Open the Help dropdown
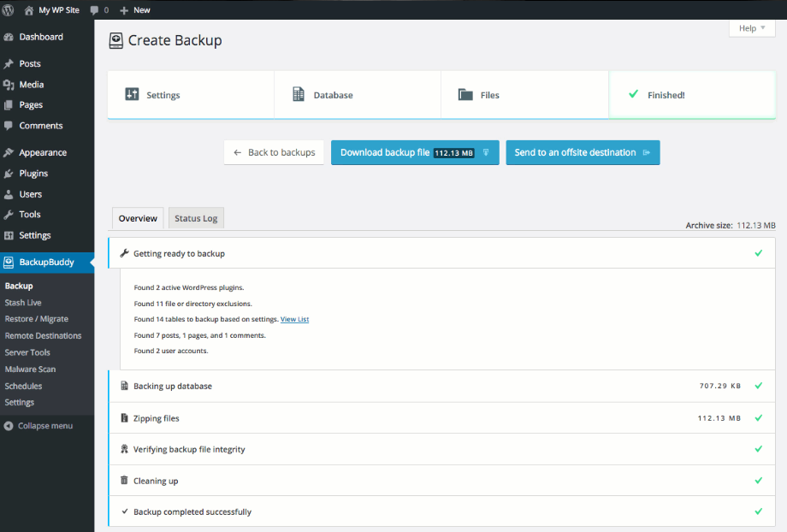This screenshot has width=787, height=532. (x=752, y=28)
